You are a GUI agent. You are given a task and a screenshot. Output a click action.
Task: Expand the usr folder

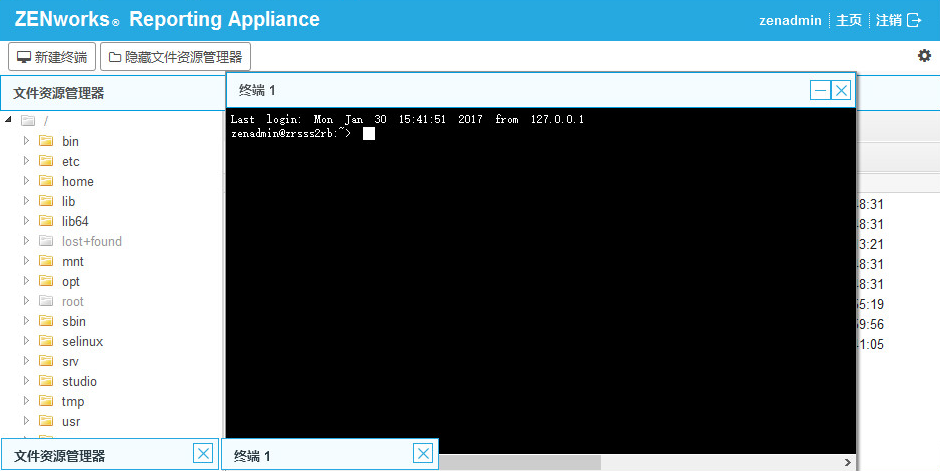[26, 421]
